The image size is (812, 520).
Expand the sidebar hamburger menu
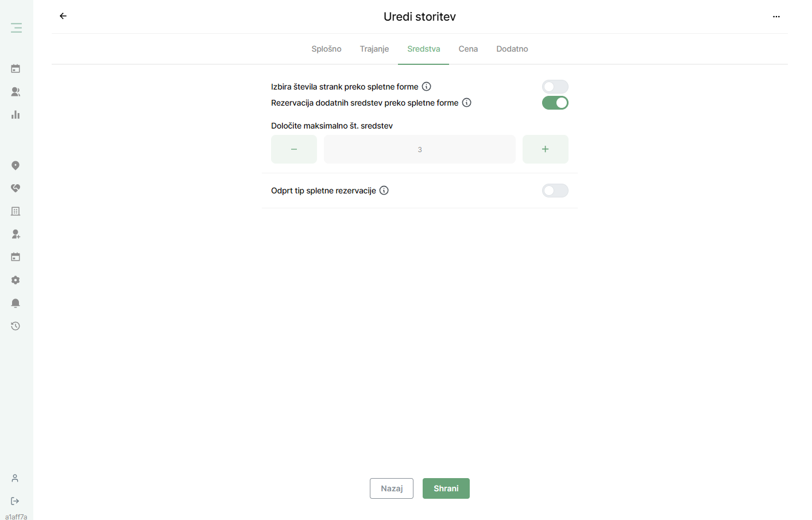16,28
